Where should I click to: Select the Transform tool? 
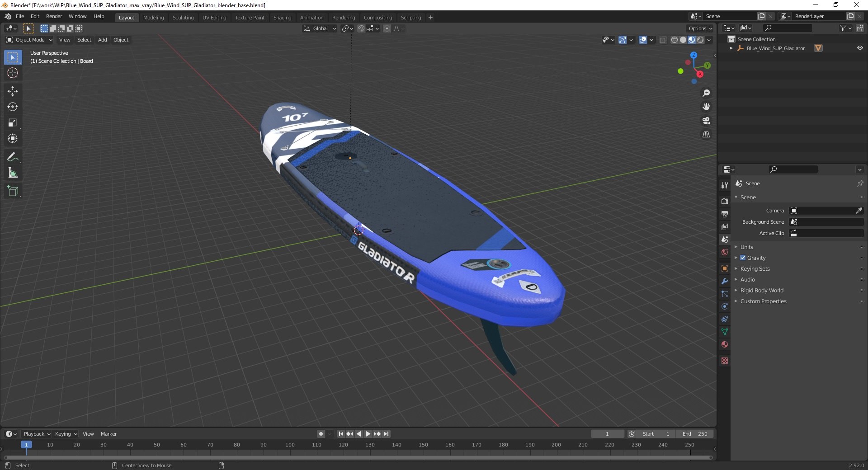[x=13, y=139]
